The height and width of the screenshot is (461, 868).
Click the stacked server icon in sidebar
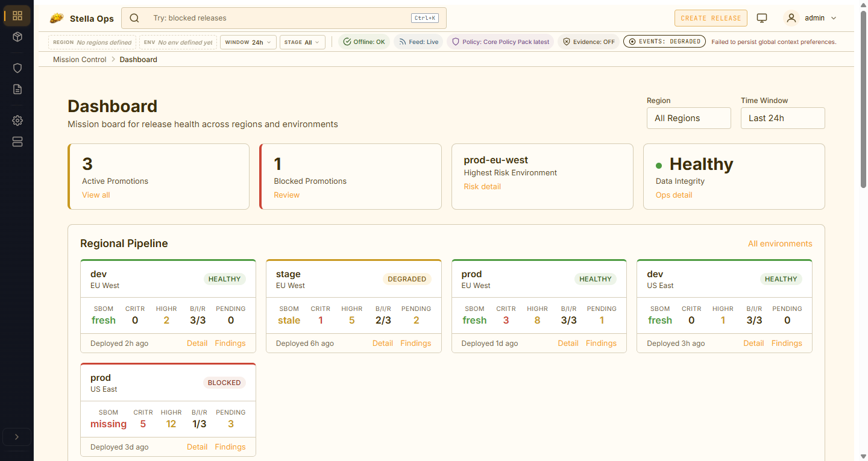click(17, 142)
